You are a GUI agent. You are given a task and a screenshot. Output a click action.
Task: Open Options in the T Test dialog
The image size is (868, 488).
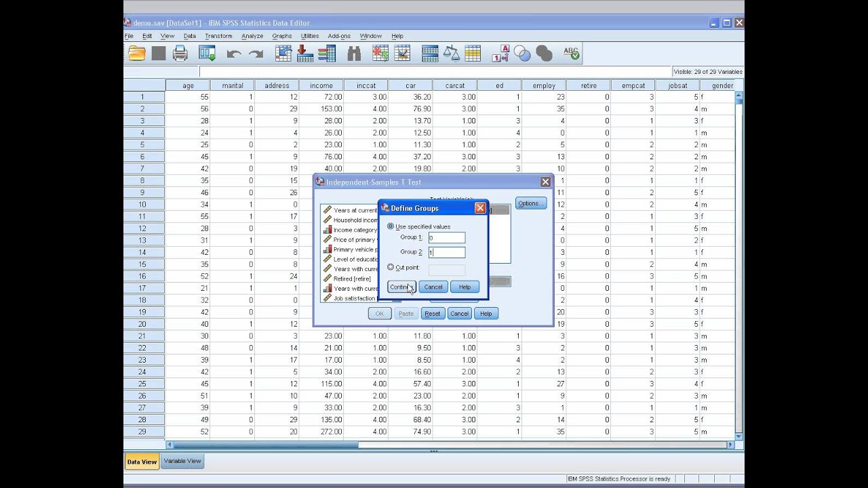pyautogui.click(x=531, y=203)
